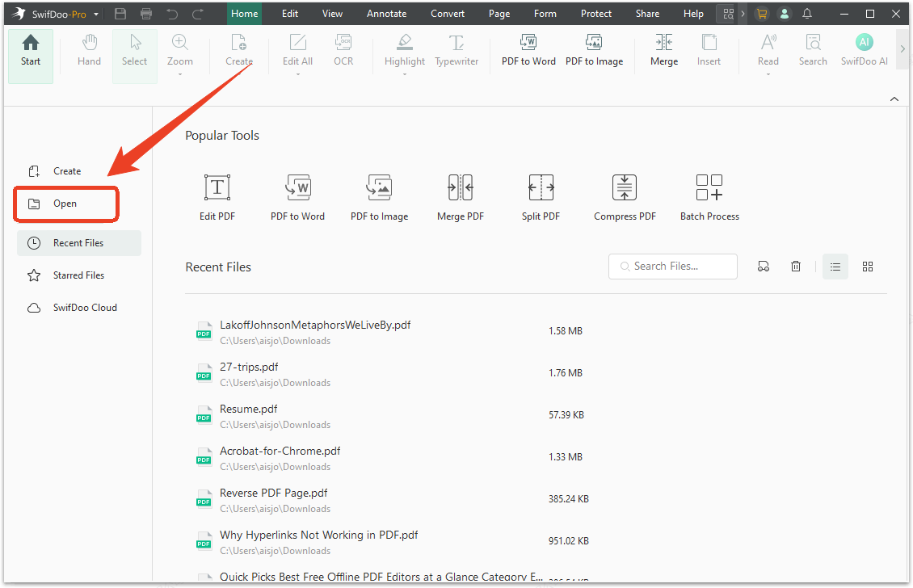This screenshot has width=913, height=588.
Task: Click PDF to Word in ribbon
Action: pos(528,50)
